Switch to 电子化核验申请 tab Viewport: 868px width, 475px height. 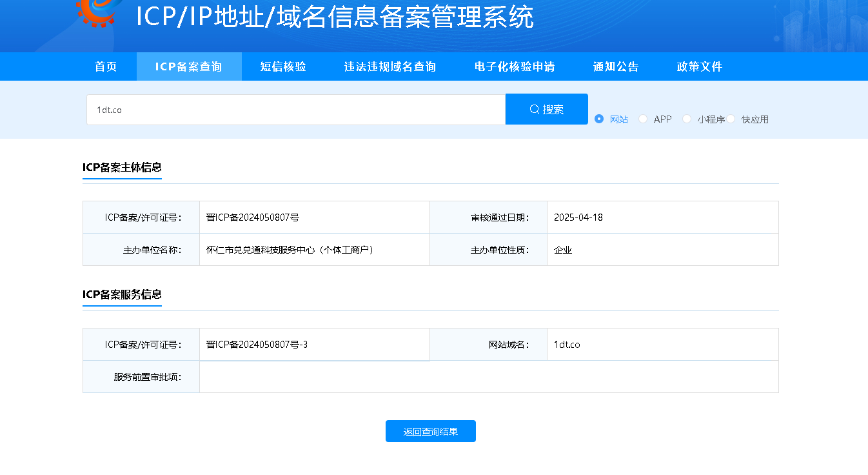tap(515, 66)
